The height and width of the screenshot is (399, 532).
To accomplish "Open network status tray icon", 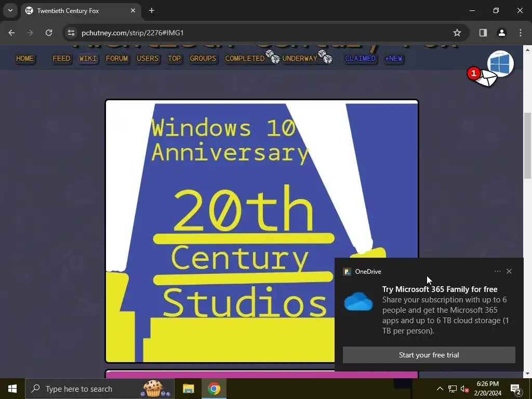I will [453, 389].
